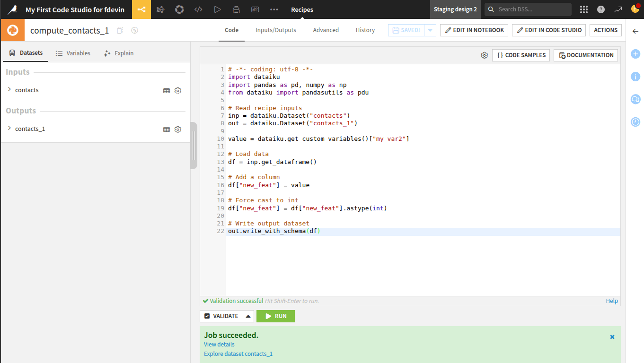Open the discussions icon in the right sidebar
644x363 pixels.
pos(635,99)
